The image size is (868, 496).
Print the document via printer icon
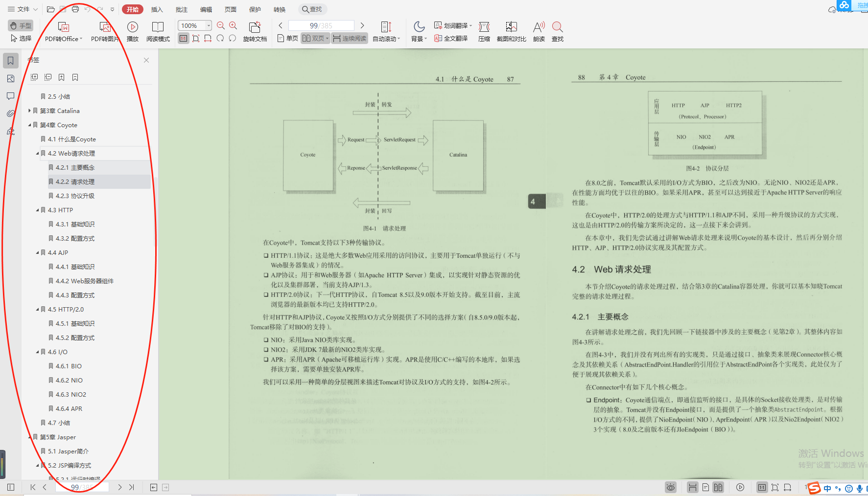[x=75, y=9]
